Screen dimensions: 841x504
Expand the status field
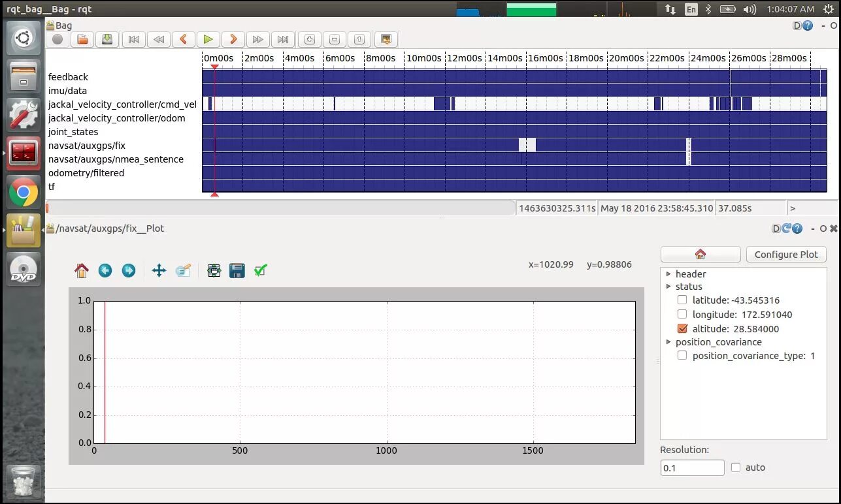[x=670, y=287]
